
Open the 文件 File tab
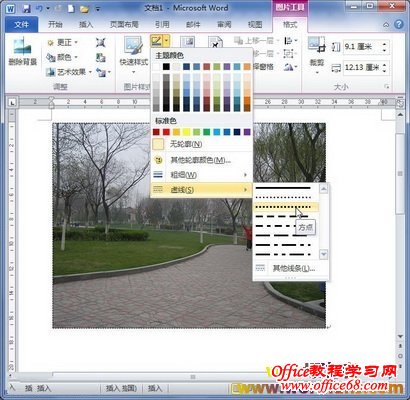click(21, 24)
